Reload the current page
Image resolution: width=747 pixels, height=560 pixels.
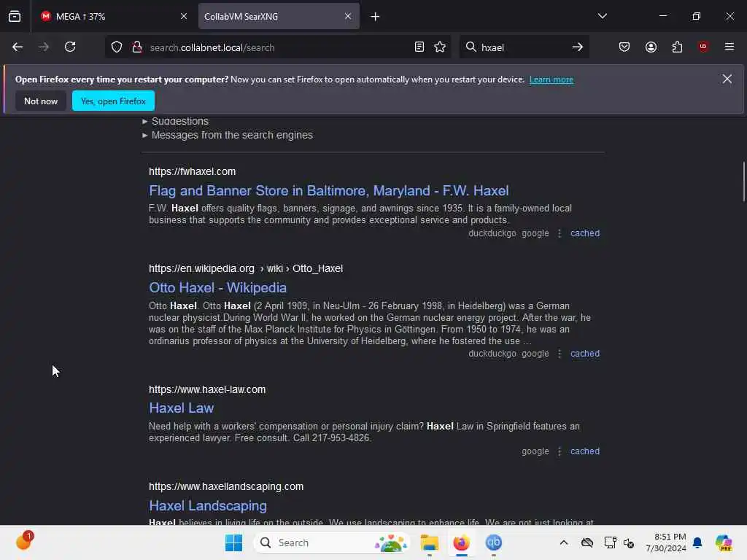tap(70, 47)
